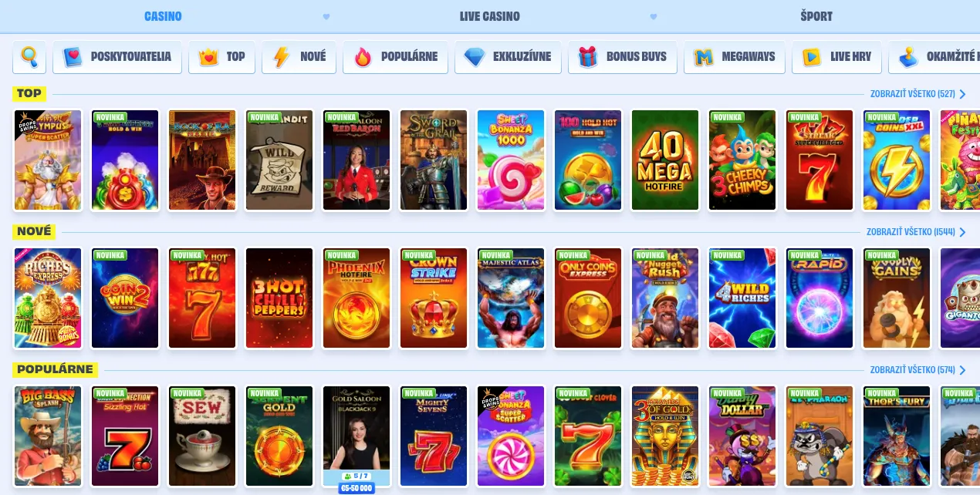This screenshot has width=980, height=495.
Task: Open the Exkluzívne diamond category
Action: pyautogui.click(x=509, y=57)
